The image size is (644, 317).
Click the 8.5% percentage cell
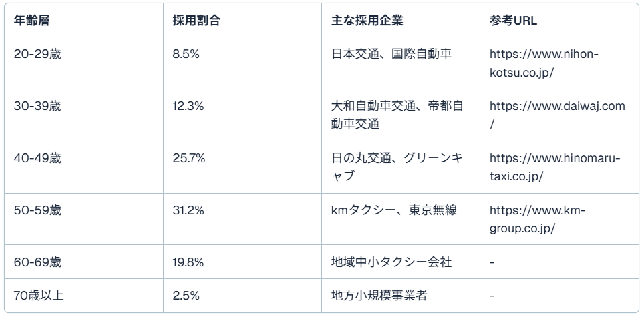(x=186, y=54)
